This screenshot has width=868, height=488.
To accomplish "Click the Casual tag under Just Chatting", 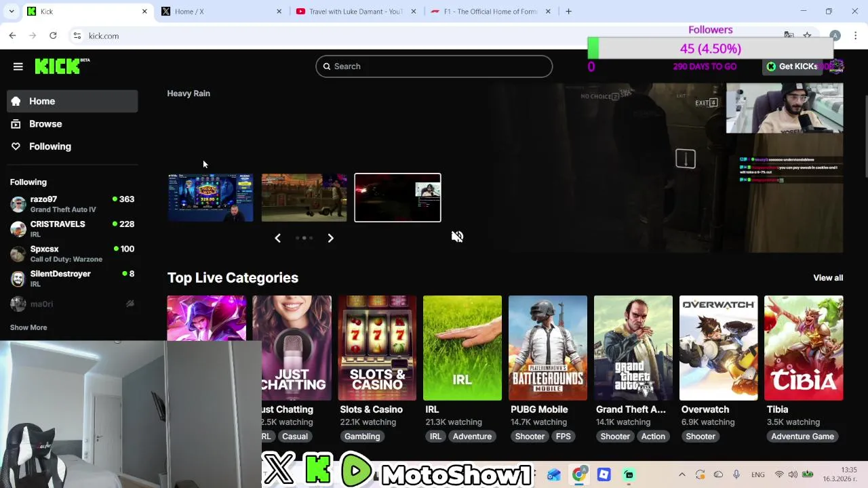I will click(295, 436).
